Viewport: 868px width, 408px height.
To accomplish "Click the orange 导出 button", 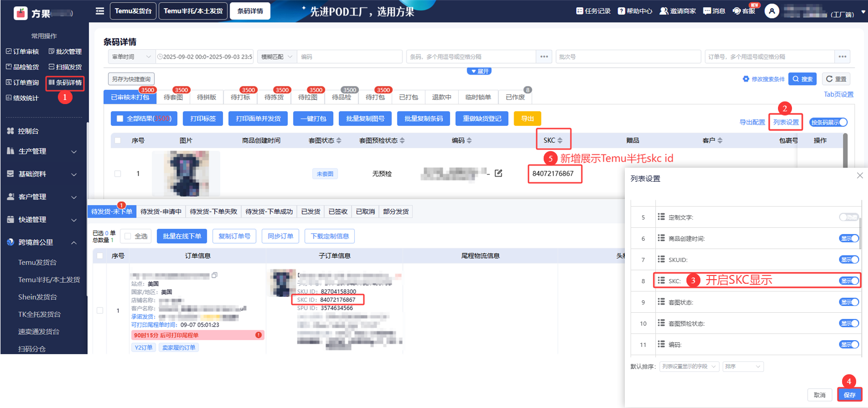I will [x=528, y=119].
